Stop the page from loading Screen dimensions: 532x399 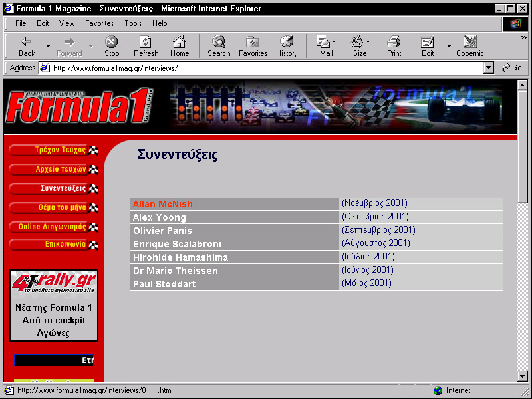coord(111,46)
